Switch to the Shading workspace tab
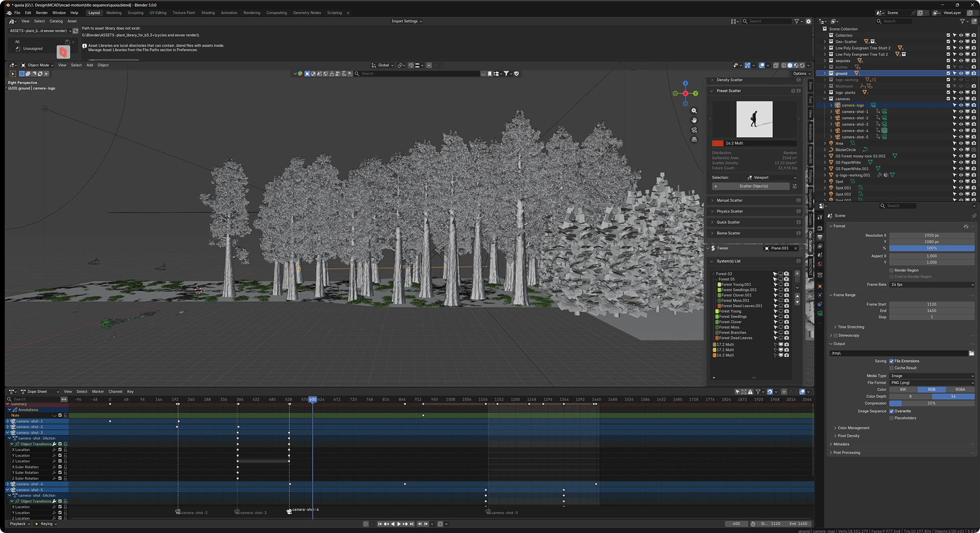980x533 pixels. pyautogui.click(x=208, y=13)
